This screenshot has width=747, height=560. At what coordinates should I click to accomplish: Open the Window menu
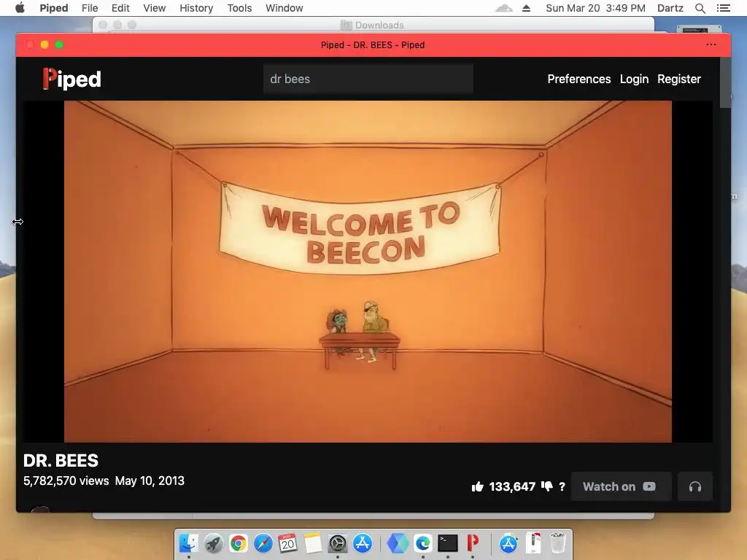(x=285, y=8)
